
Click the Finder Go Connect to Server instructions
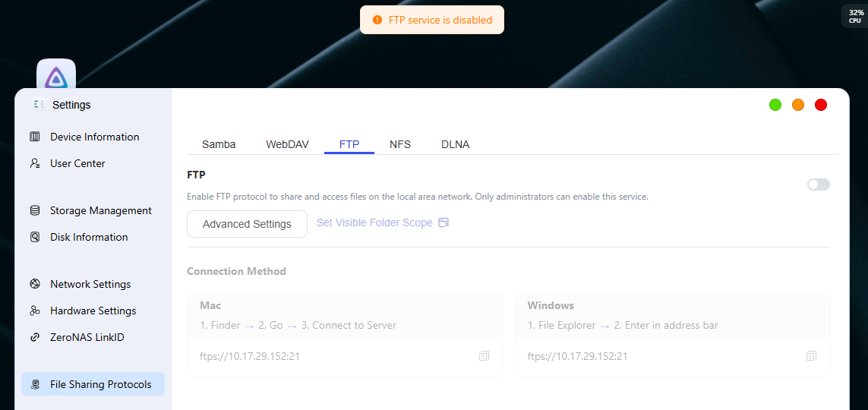tap(298, 326)
